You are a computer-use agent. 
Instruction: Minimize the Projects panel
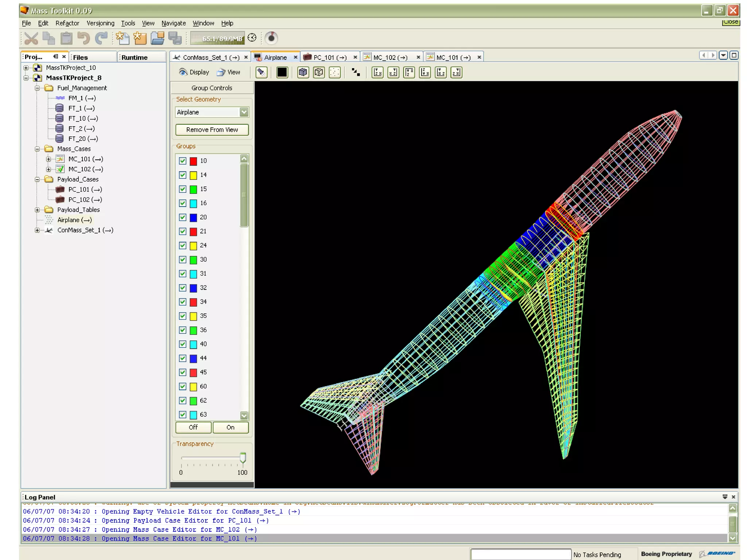tap(55, 57)
